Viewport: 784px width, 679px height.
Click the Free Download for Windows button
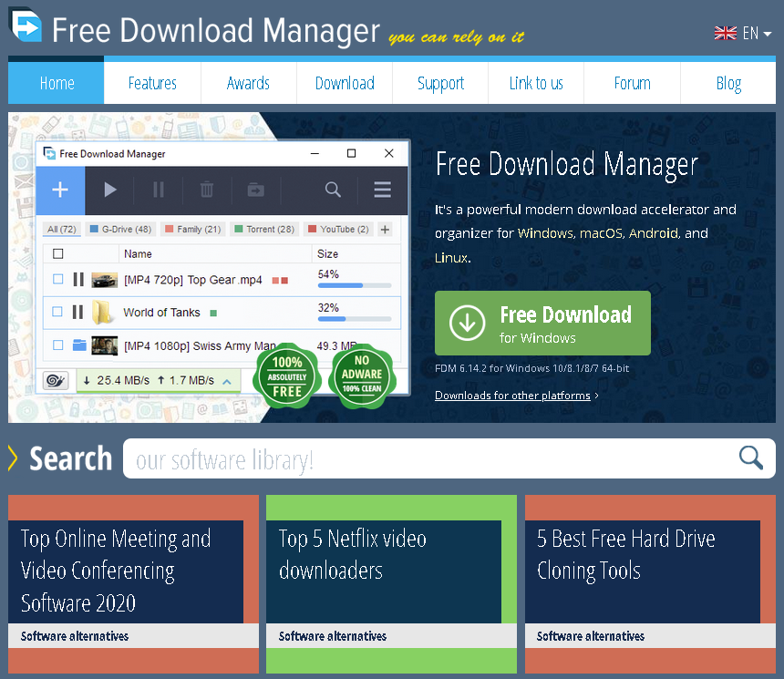(542, 324)
